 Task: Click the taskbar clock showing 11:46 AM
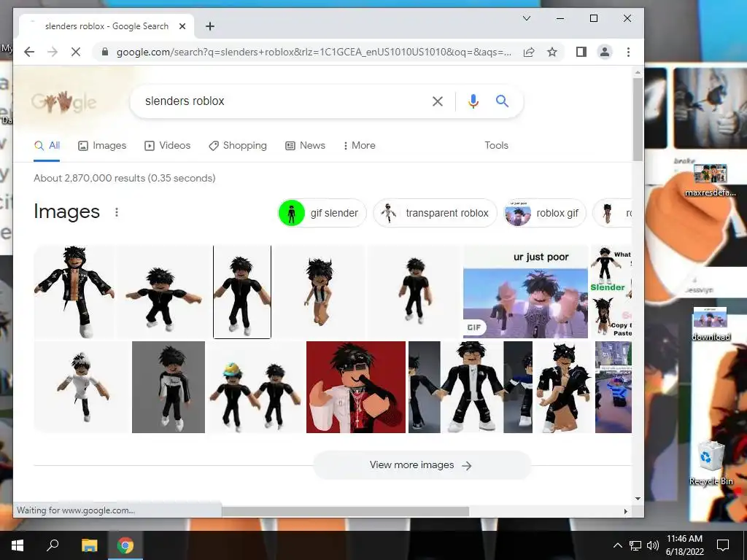tap(684, 545)
